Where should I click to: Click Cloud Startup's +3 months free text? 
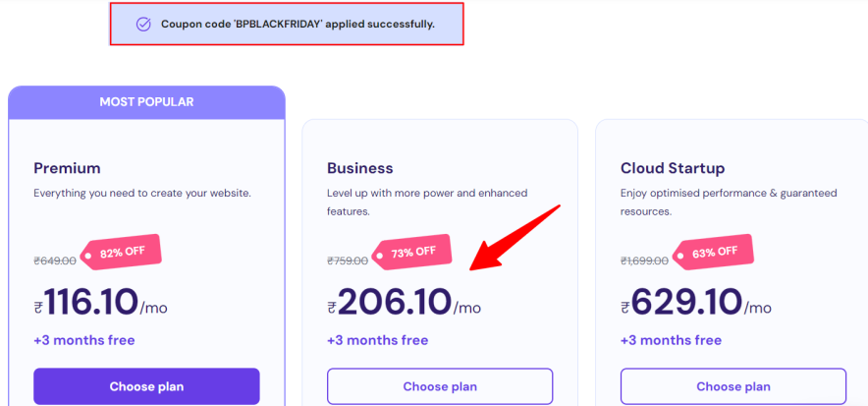[x=671, y=340]
